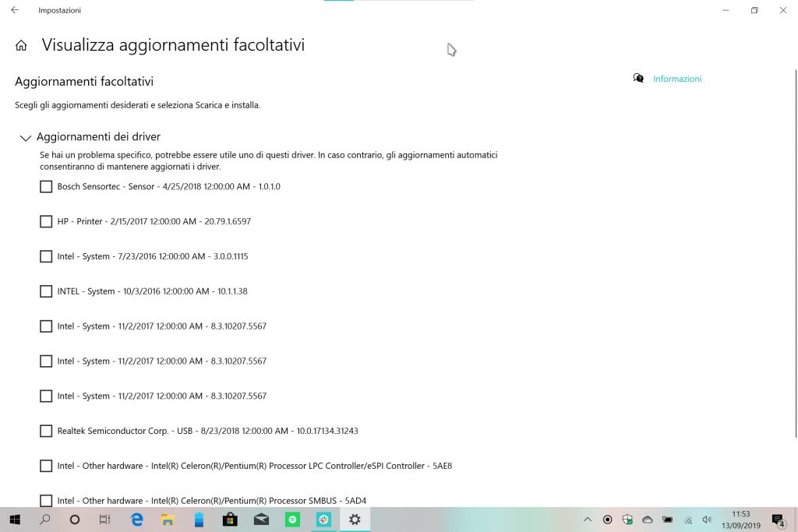Image resolution: width=798 pixels, height=532 pixels.
Task: Click the date and time in taskbar
Action: point(741,520)
